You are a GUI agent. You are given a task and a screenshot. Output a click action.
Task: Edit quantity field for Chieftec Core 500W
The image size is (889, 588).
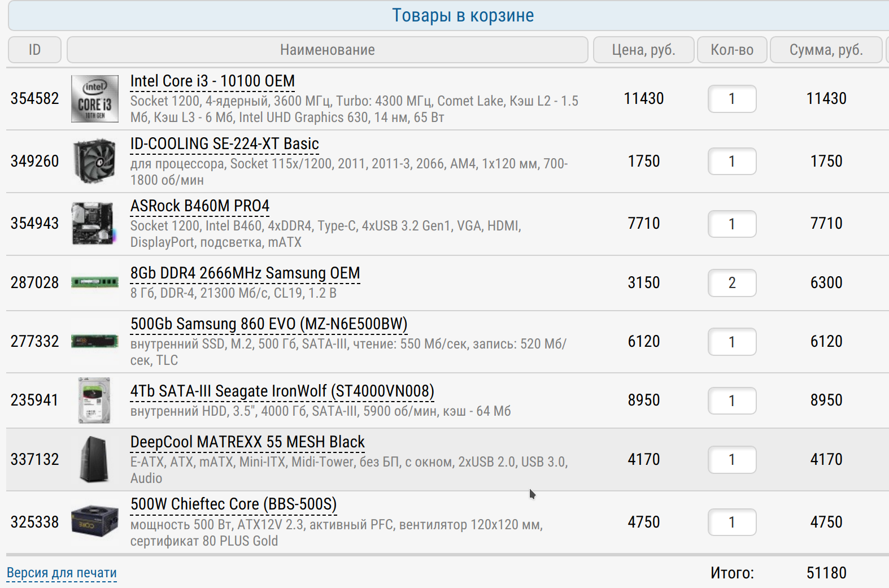(732, 522)
